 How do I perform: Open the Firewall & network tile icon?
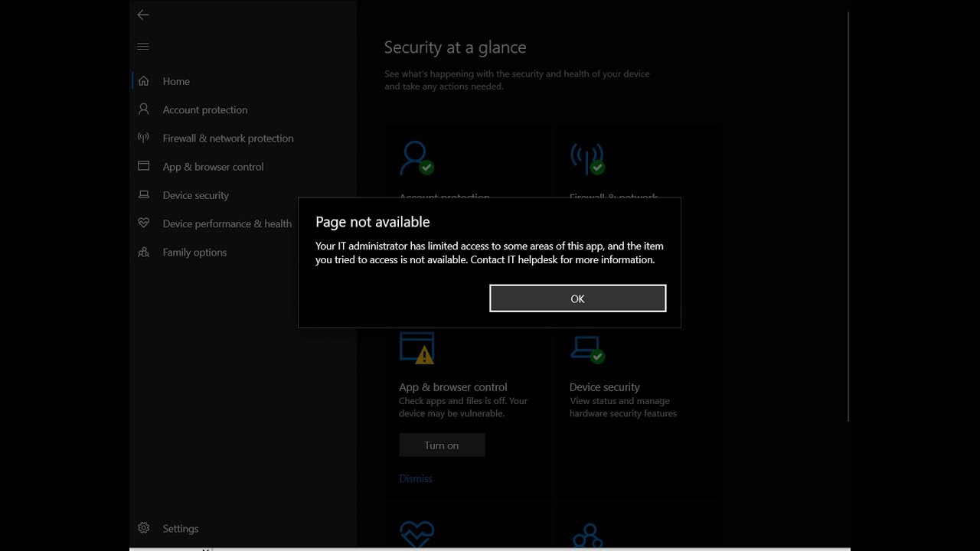(587, 159)
